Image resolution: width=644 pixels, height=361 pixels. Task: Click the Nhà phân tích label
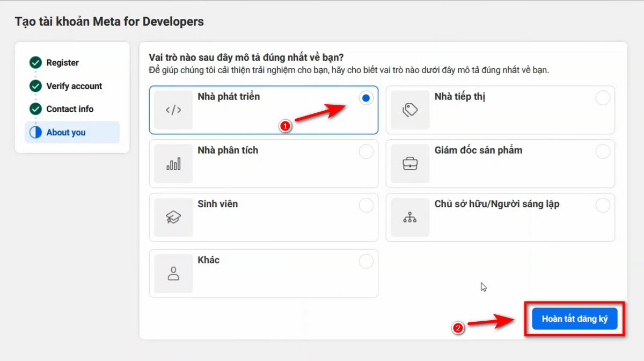(x=228, y=150)
